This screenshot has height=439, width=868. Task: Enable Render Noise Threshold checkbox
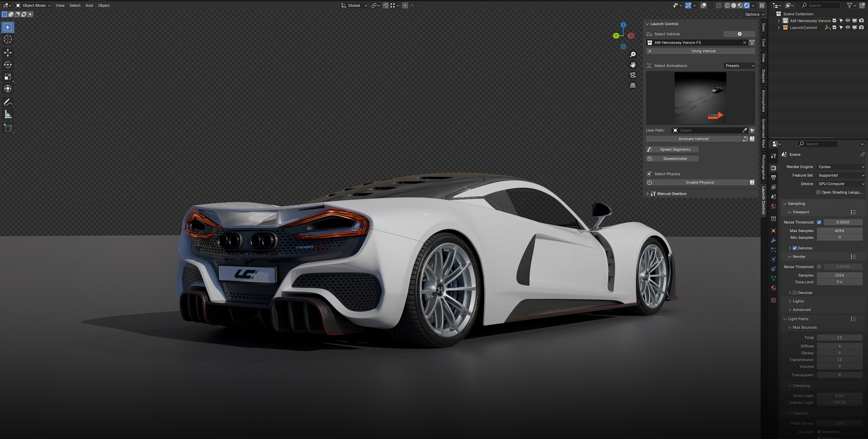[819, 267]
